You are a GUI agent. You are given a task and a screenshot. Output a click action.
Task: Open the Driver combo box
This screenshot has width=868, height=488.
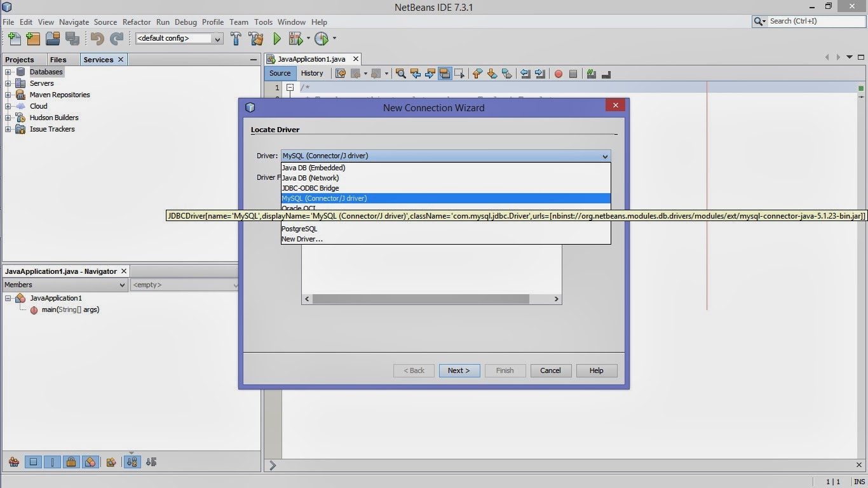coord(445,156)
